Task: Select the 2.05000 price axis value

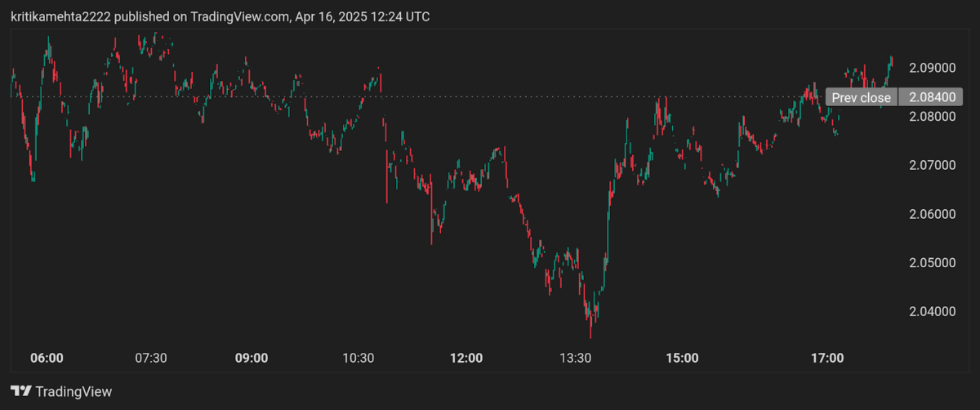Action: click(x=932, y=263)
